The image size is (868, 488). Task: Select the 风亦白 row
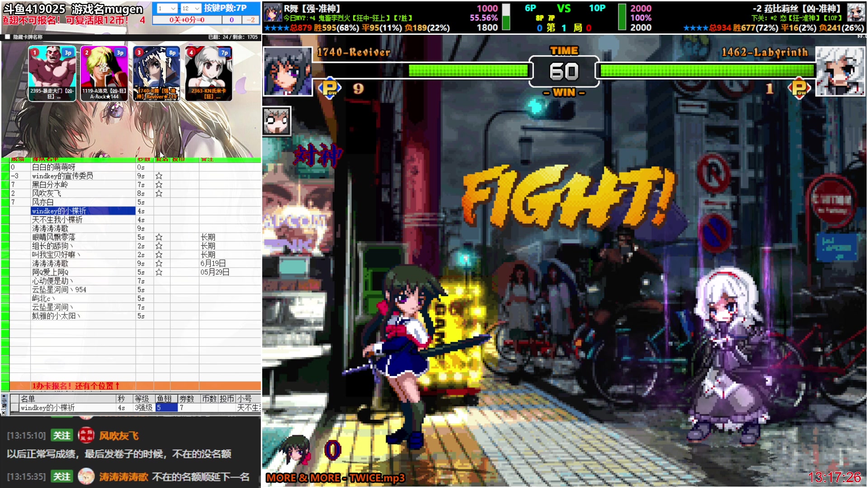[x=135, y=202]
